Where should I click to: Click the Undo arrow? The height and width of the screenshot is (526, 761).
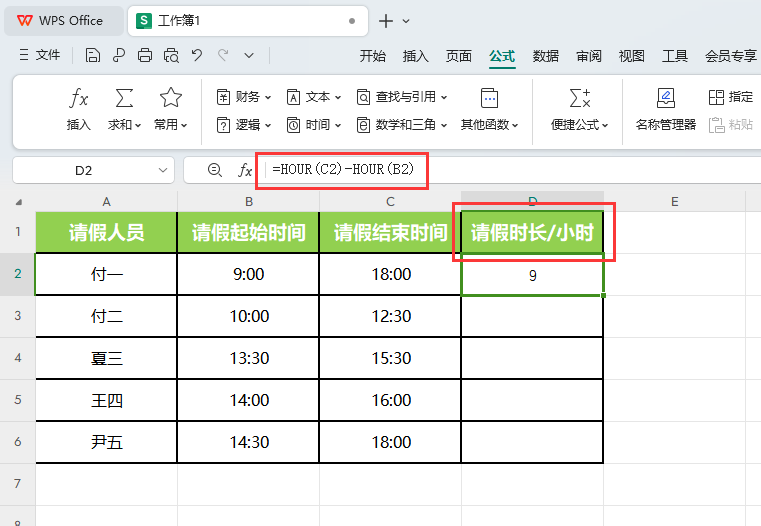coord(197,55)
